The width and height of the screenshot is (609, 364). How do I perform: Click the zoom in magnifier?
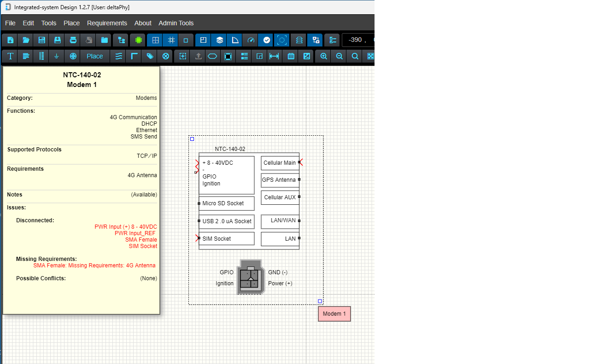tap(324, 56)
